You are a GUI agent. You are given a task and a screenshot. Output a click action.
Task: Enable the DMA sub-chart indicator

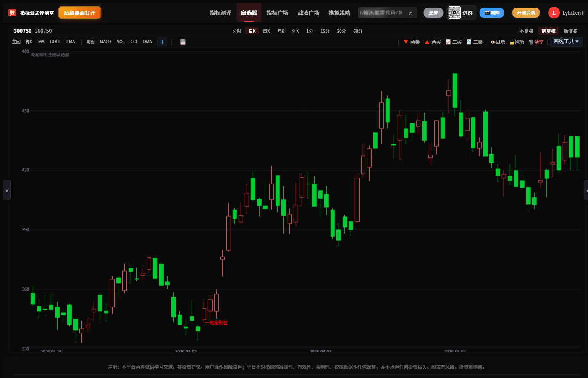click(147, 42)
